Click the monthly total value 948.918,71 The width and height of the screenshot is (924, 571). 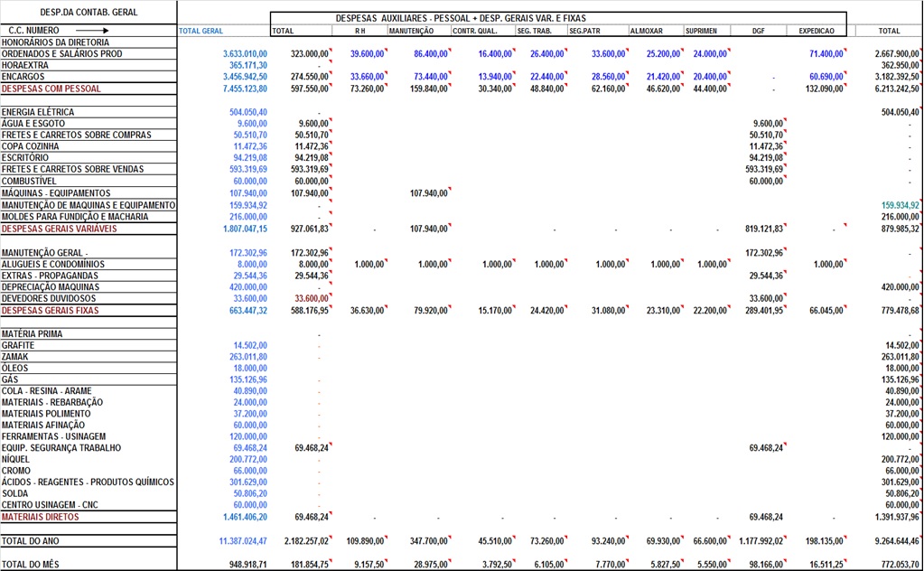coord(248,565)
